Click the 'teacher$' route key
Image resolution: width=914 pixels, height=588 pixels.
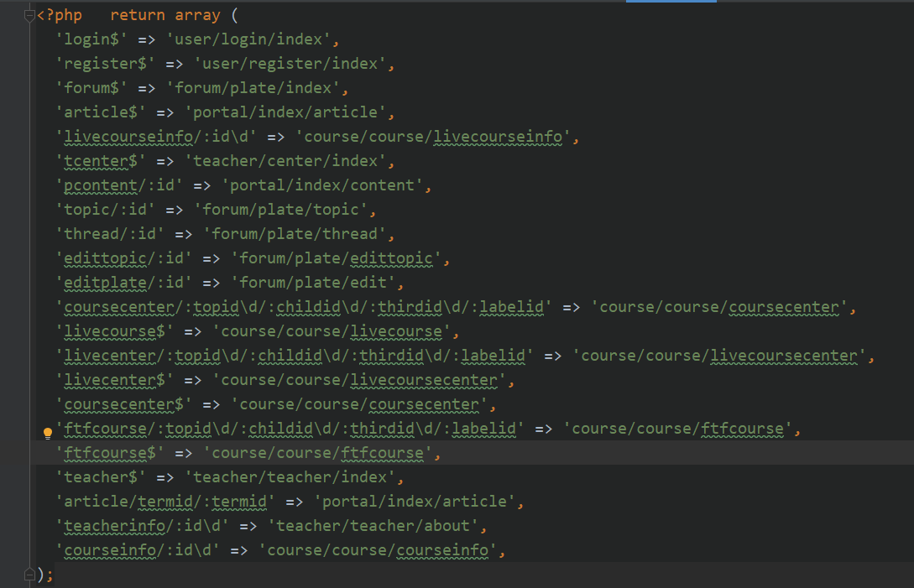coord(101,477)
